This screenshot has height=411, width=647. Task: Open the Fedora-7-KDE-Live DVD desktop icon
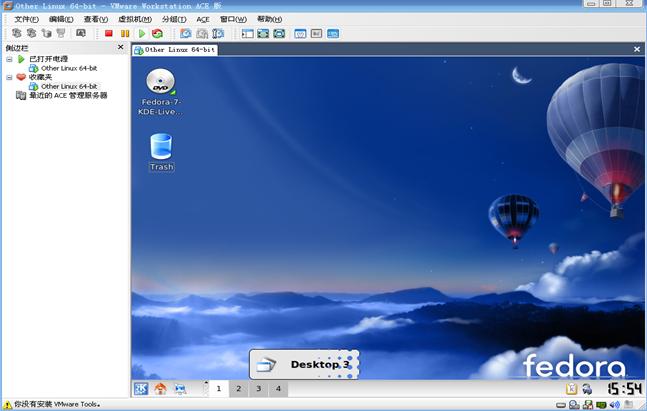pyautogui.click(x=161, y=92)
